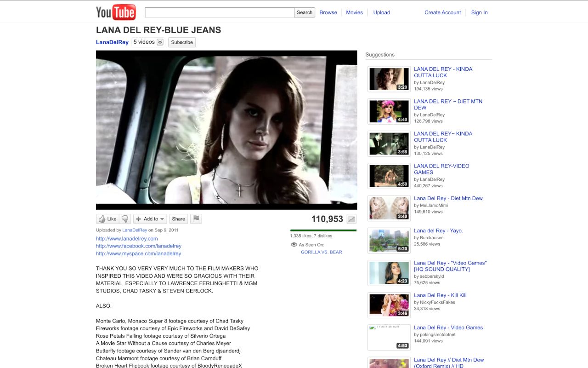Click the '440,267 views' text

[x=428, y=186]
